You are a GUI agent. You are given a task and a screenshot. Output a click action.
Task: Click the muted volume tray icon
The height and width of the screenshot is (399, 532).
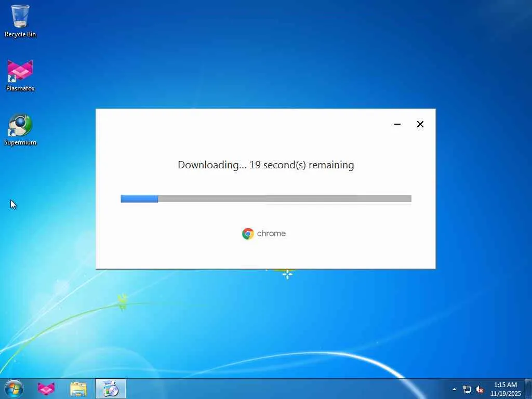[480, 390]
